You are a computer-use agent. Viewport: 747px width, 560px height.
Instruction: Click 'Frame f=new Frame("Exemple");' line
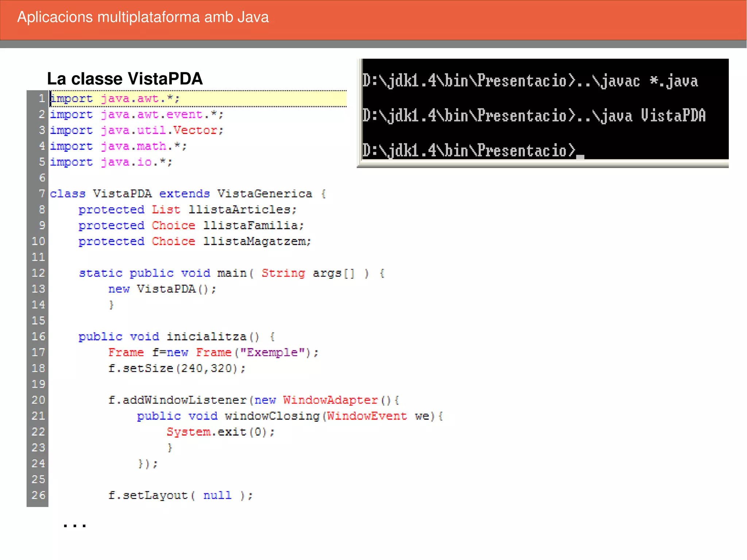click(213, 352)
